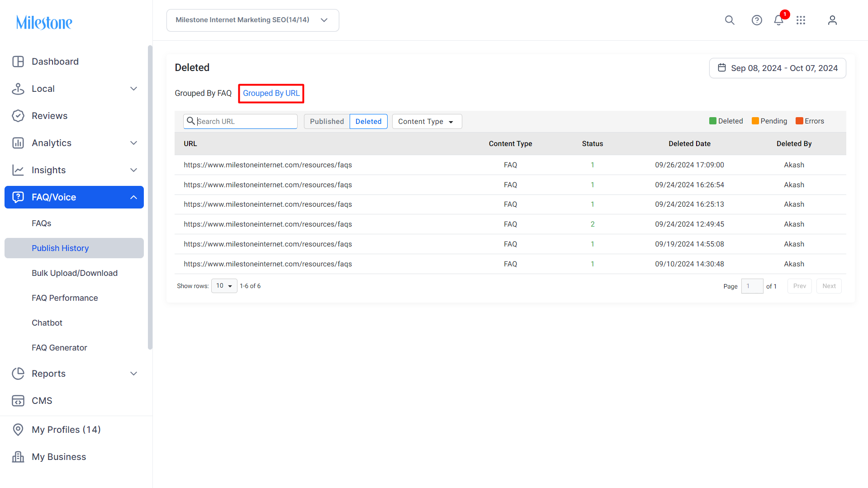The height and width of the screenshot is (488, 868).
Task: Click the Status column header
Action: (x=593, y=144)
